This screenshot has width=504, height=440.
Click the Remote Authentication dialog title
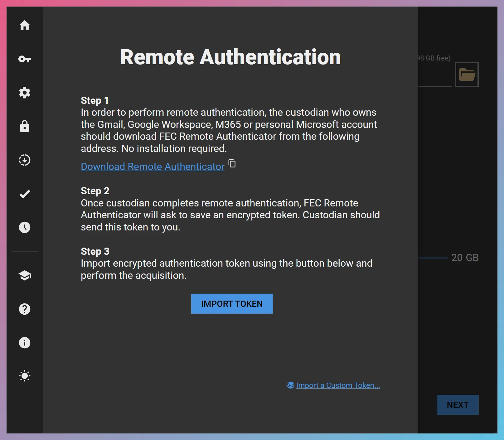pos(230,57)
